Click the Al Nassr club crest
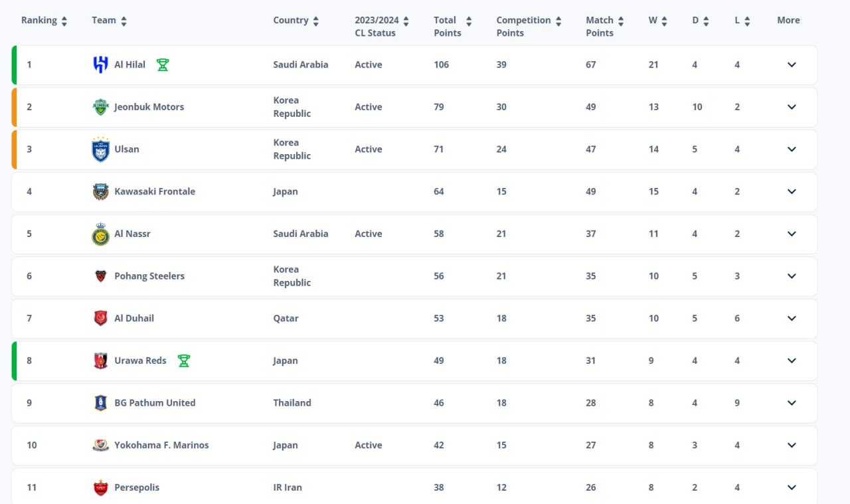 point(100,234)
